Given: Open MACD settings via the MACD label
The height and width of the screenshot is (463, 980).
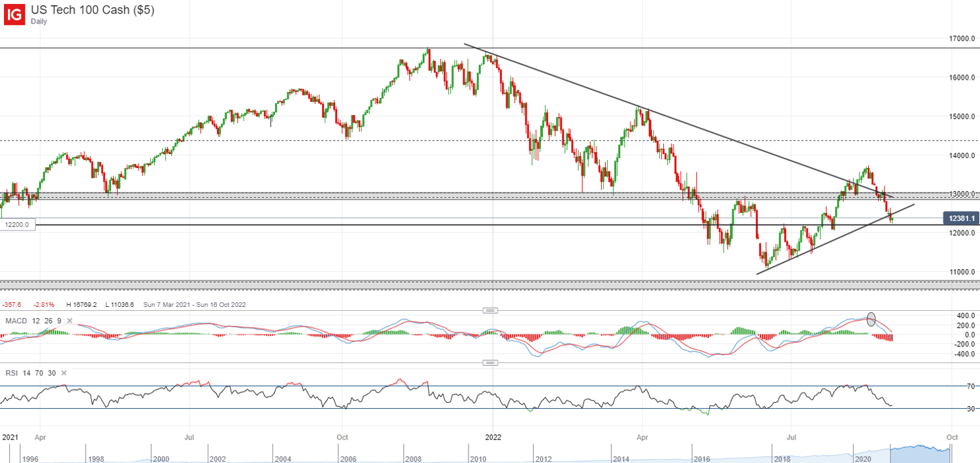Looking at the screenshot, I should coord(15,321).
